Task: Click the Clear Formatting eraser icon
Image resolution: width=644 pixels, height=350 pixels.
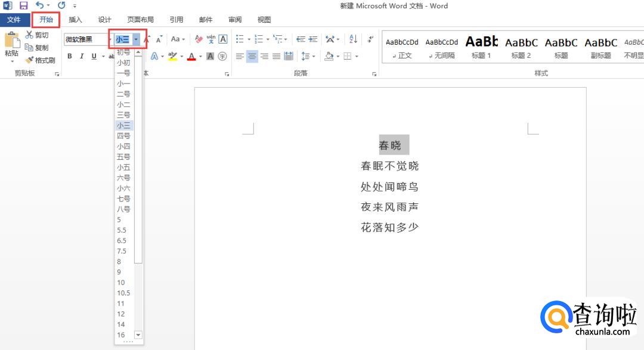Action: click(199, 39)
